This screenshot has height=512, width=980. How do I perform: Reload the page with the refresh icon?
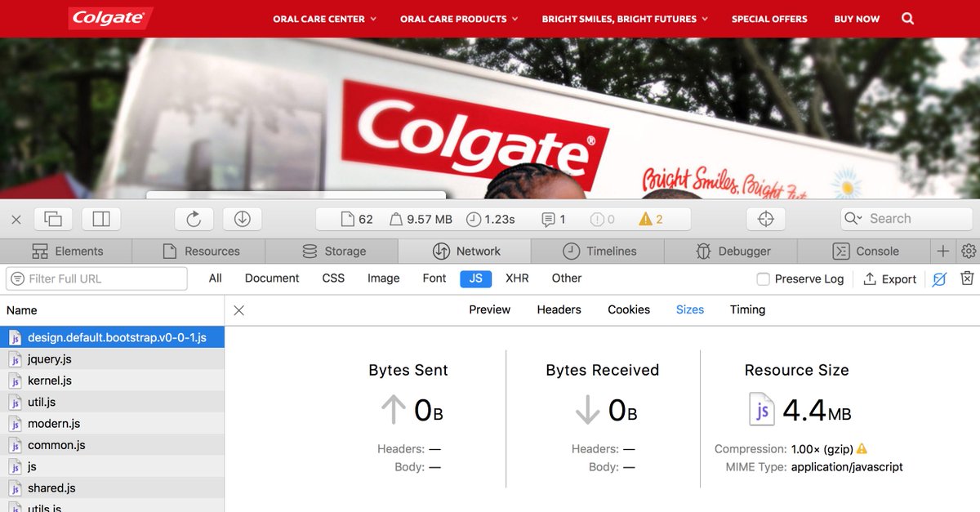tap(194, 219)
